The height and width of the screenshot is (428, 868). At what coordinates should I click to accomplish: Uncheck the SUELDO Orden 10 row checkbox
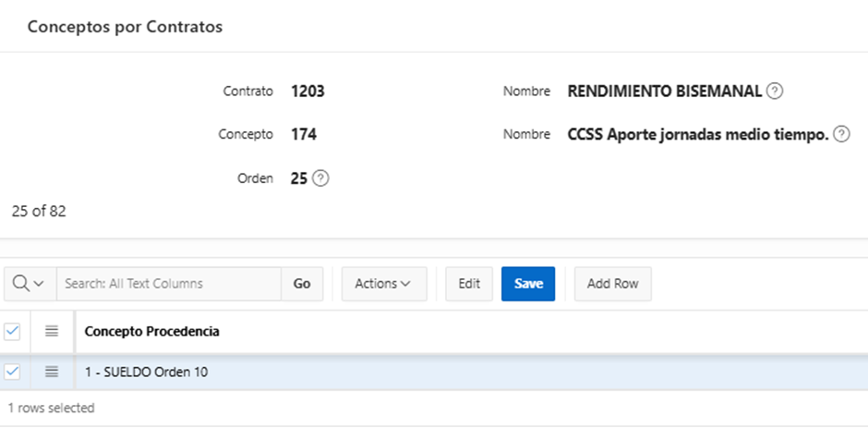(x=13, y=372)
